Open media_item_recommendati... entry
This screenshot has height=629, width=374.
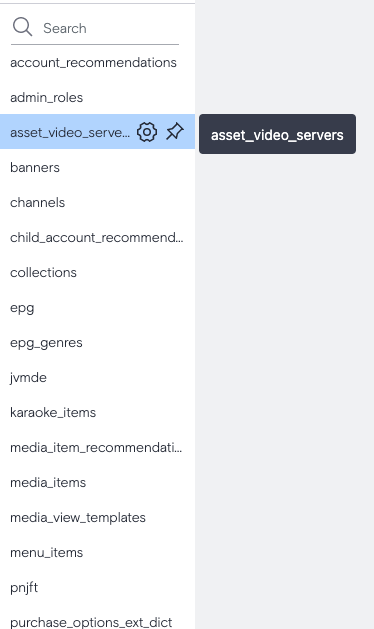[98, 447]
